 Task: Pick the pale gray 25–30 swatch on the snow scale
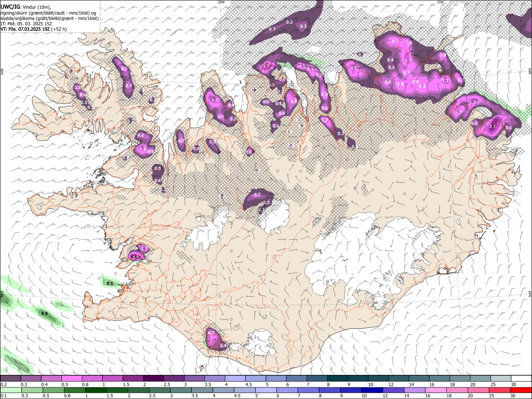click(501, 379)
